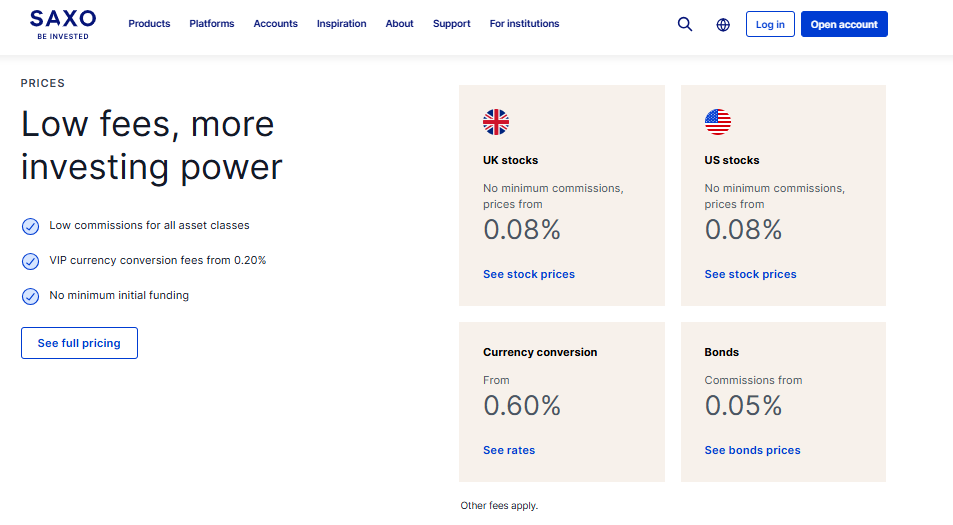
Task: Open the Platforms menu
Action: coord(212,24)
